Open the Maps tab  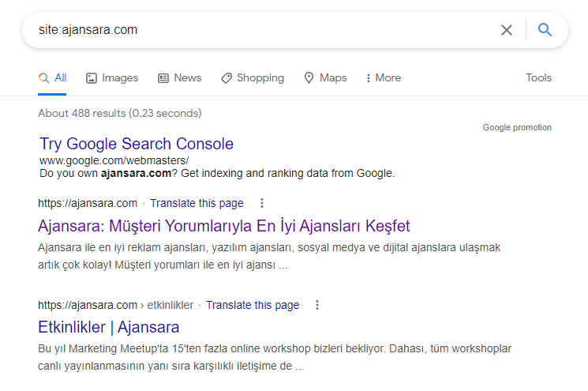tap(325, 77)
